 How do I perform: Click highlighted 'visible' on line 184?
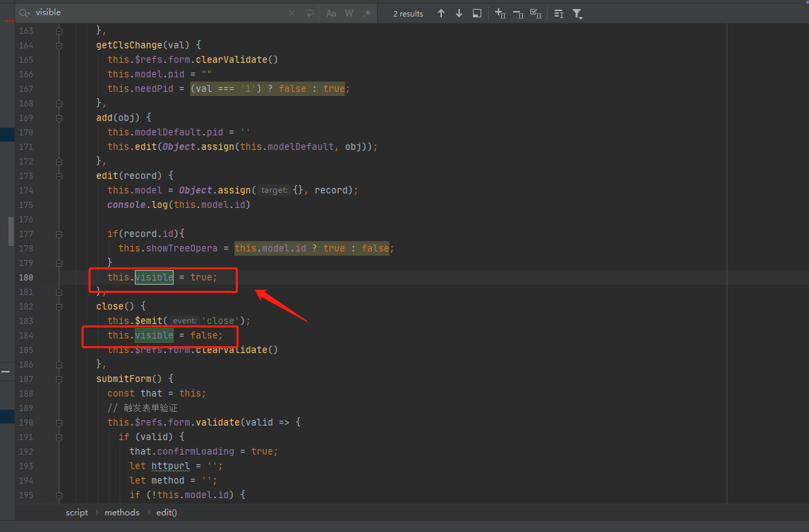[154, 336]
